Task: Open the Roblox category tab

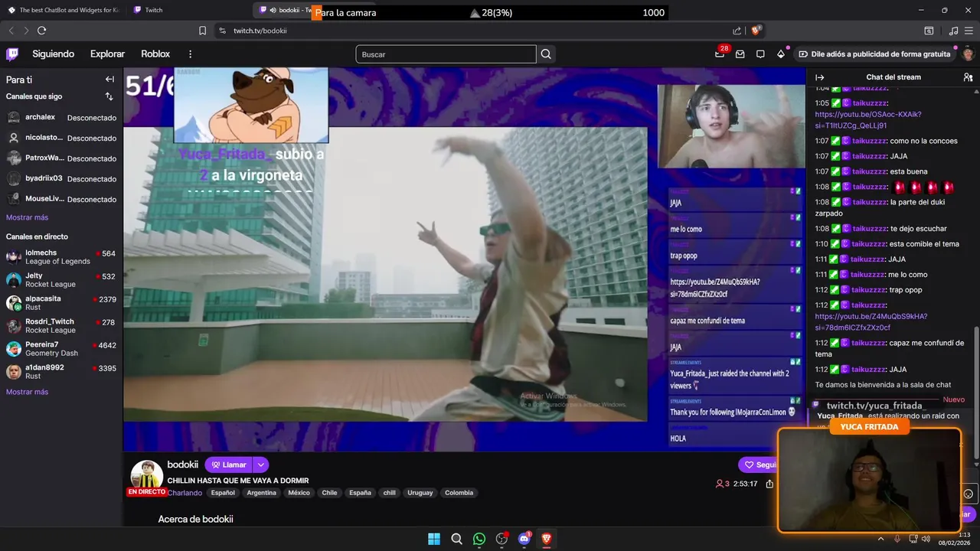Action: pyautogui.click(x=155, y=54)
